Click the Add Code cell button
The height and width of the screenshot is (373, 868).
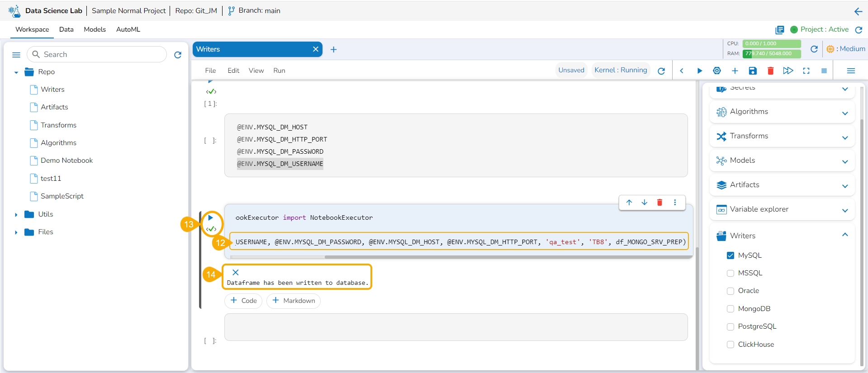(243, 301)
